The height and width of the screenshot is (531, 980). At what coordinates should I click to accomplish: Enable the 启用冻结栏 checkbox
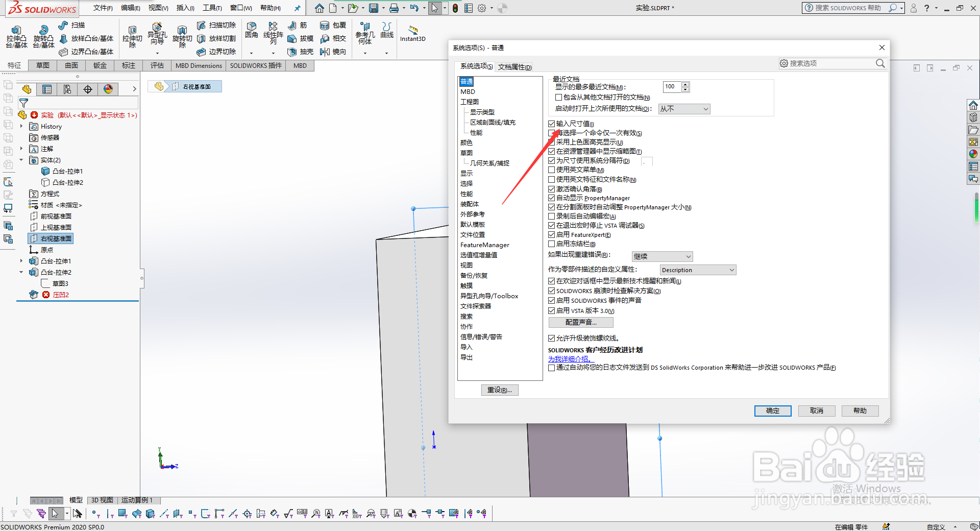[552, 244]
